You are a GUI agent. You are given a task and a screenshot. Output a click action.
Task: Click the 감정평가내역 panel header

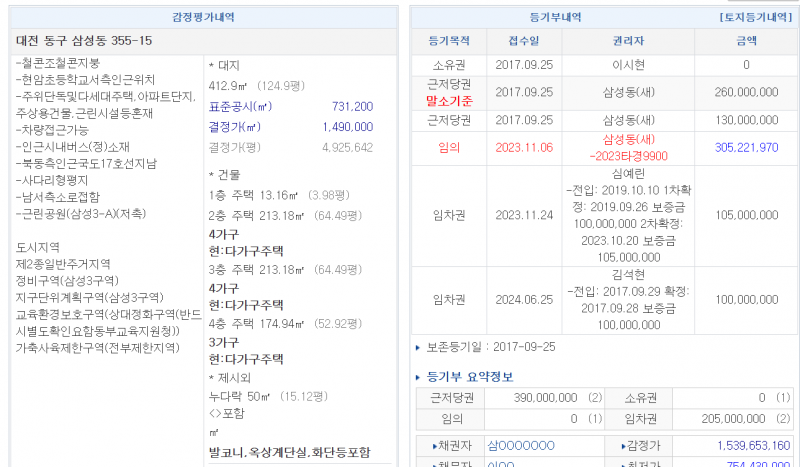click(x=205, y=18)
